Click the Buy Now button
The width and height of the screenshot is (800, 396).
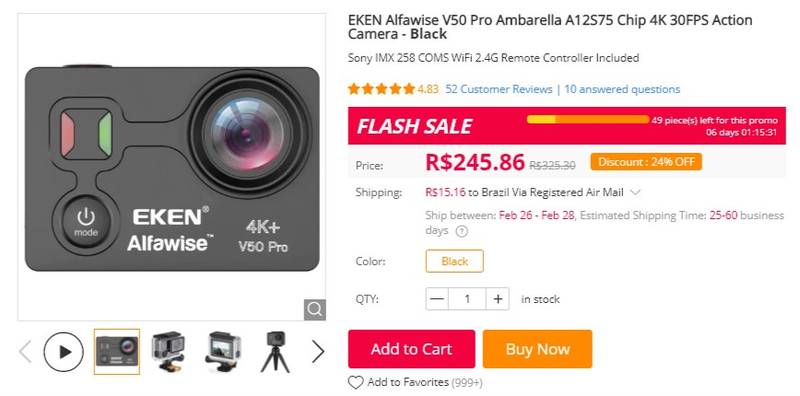[x=537, y=349]
